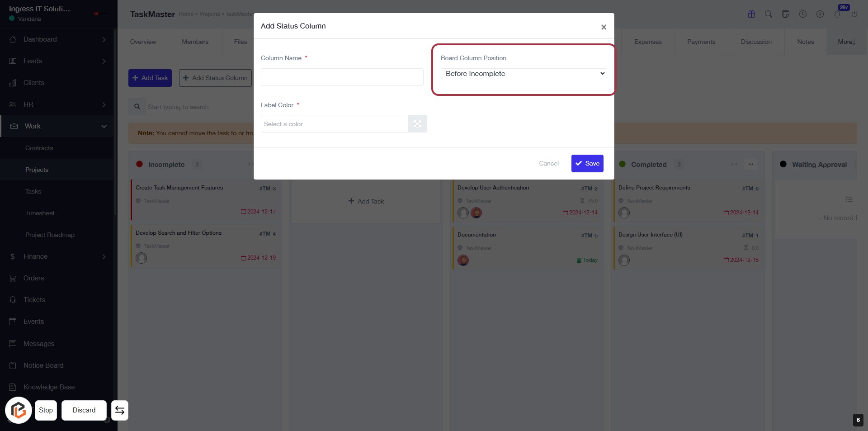This screenshot has height=431, width=868.
Task: Open Completed column options menu
Action: pos(751,164)
